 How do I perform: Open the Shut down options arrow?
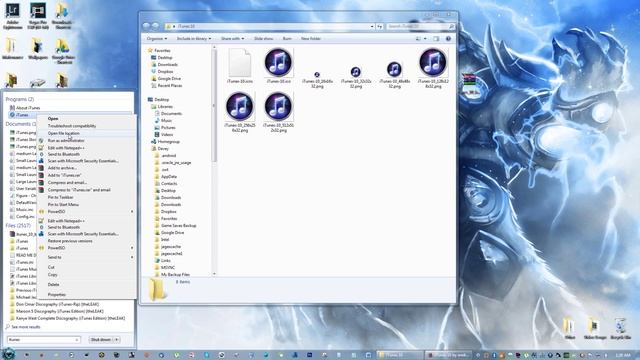pos(117,340)
